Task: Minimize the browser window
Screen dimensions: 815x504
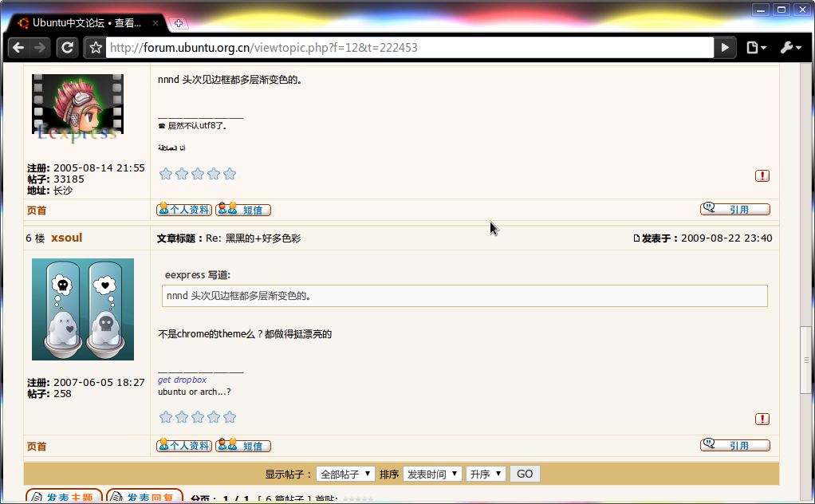Action: [761, 10]
